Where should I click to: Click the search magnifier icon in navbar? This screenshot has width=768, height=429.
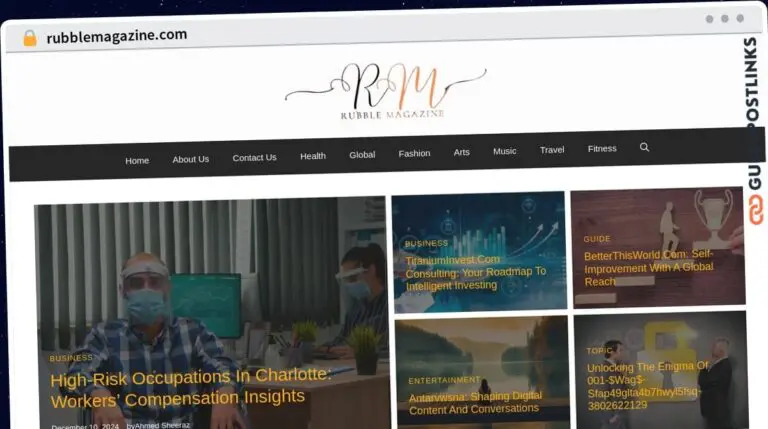[644, 147]
